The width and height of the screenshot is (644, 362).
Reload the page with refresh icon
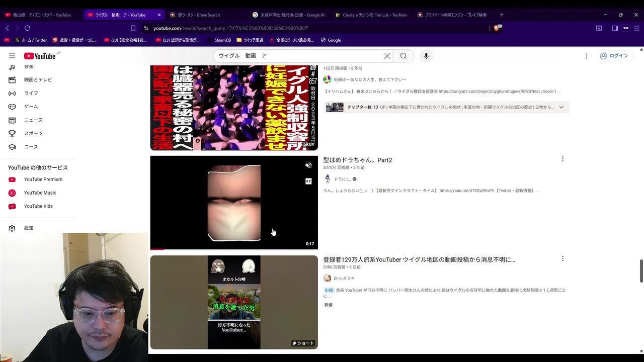27,28
